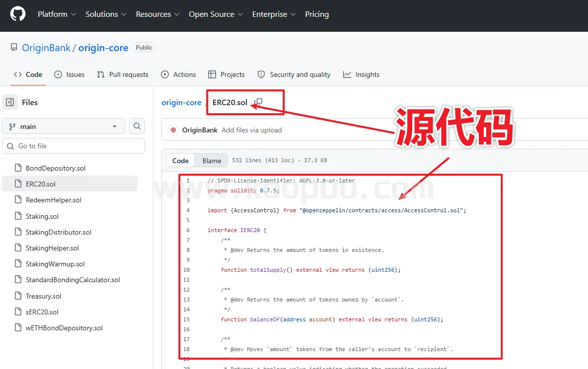Copy the ERC20.sol file path
This screenshot has width=588, height=369.
click(x=258, y=102)
